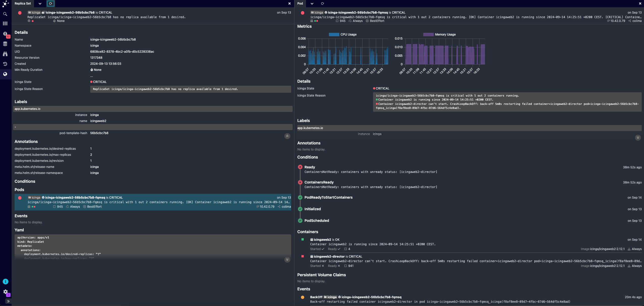Open the Replica Set tab dropdown arrow

(x=40, y=4)
